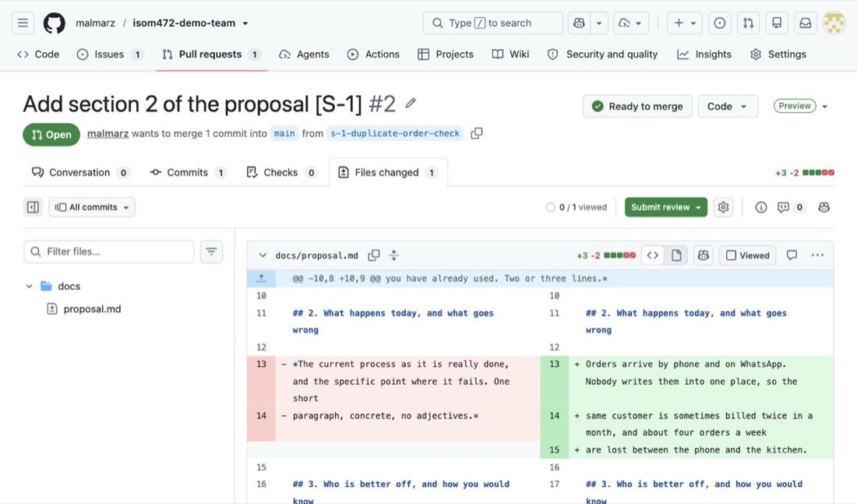
Task: Open diff view settings gear
Action: [723, 207]
